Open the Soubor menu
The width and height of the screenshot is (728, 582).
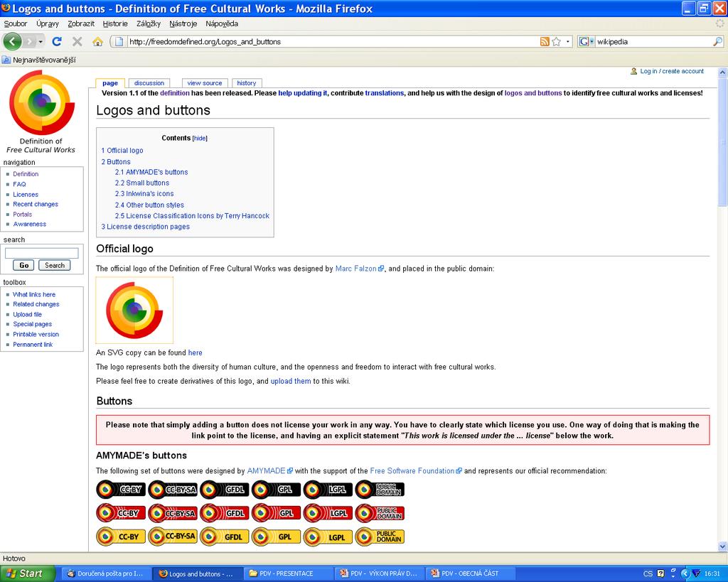pos(16,23)
